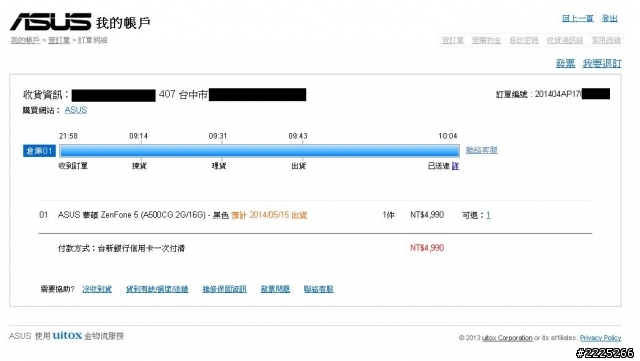The width and height of the screenshot is (640, 361).
Task: Click the ASUS ZenFone 5 product name
Action: pos(143,215)
